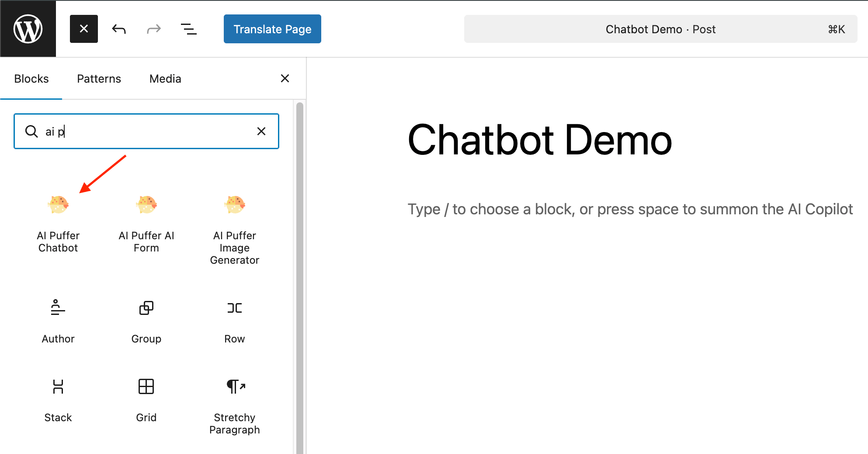Insert the Group block
Viewport: 868px width, 454px height.
coord(146,321)
